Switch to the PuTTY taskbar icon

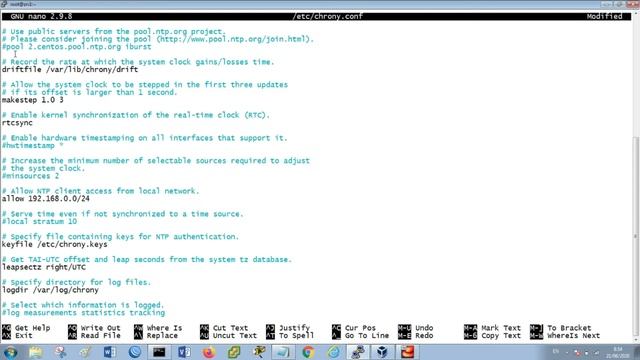[358, 352]
